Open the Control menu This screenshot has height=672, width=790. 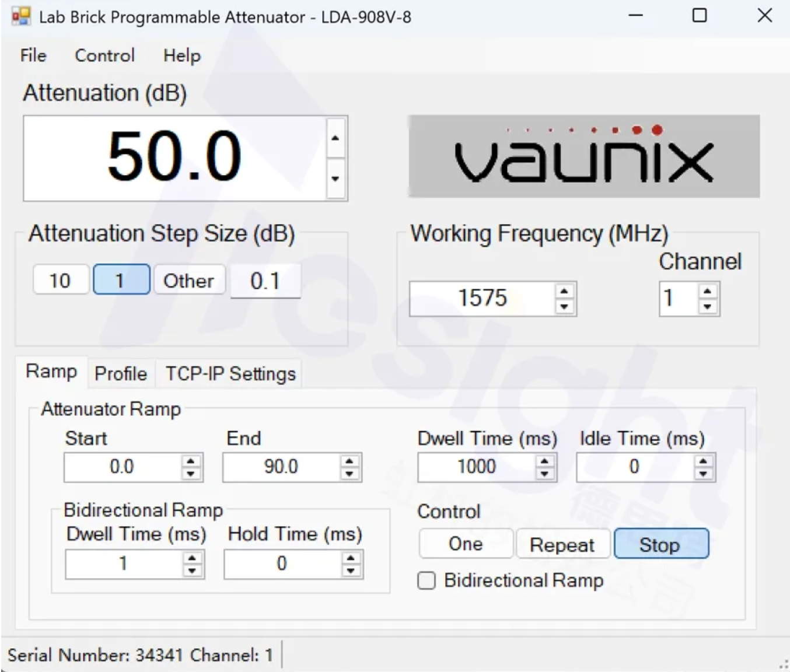click(104, 55)
